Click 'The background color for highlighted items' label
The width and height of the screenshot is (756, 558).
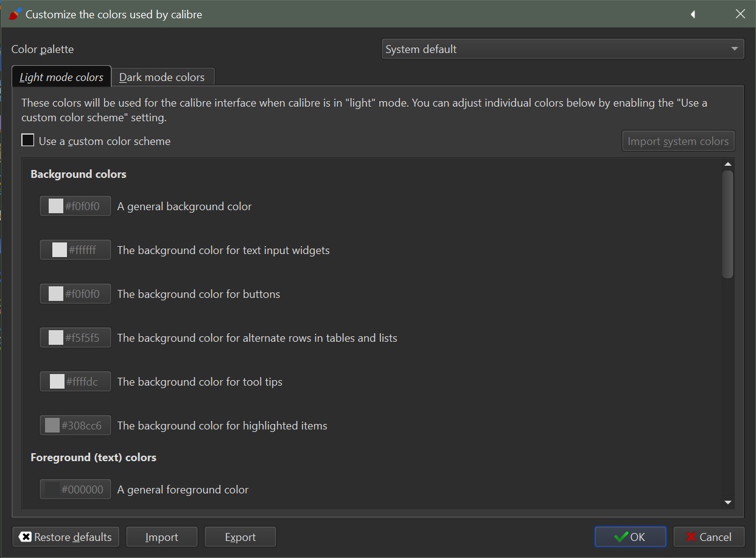pyautogui.click(x=222, y=426)
